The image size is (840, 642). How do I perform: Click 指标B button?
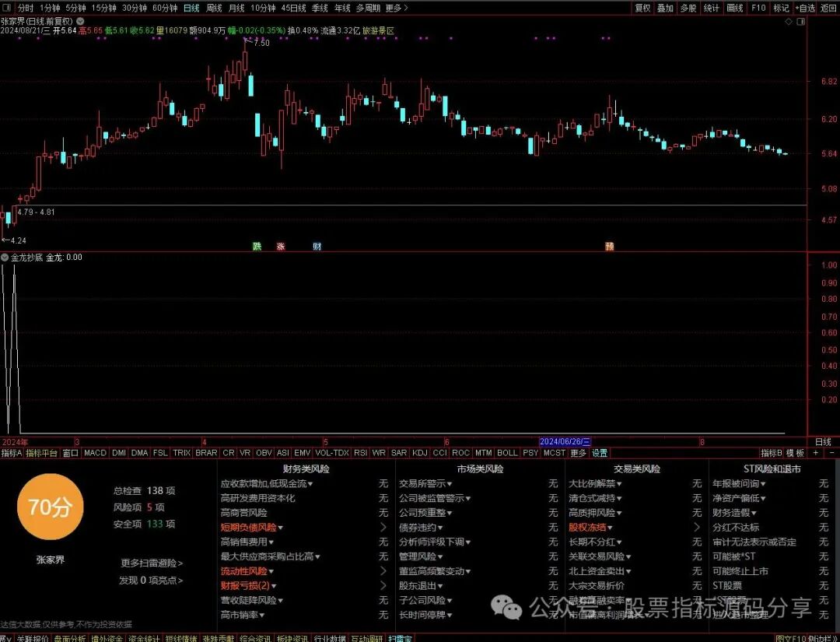click(x=772, y=453)
